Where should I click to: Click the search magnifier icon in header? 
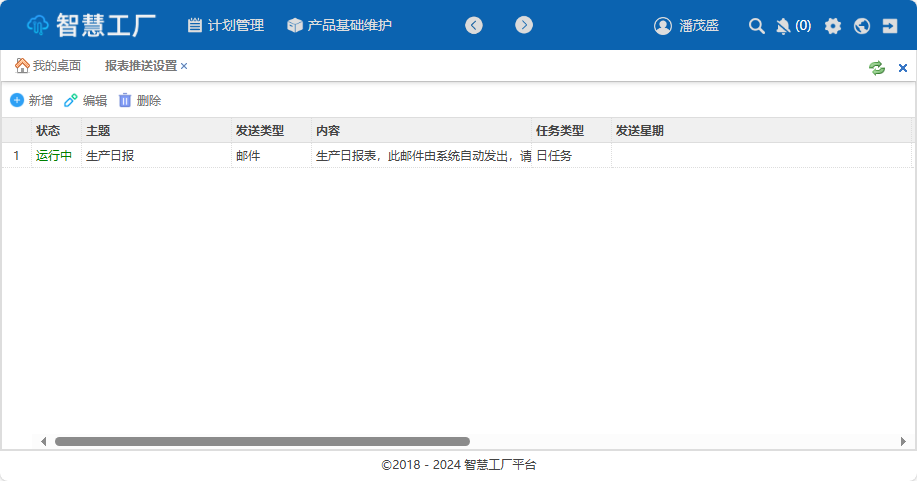[757, 26]
